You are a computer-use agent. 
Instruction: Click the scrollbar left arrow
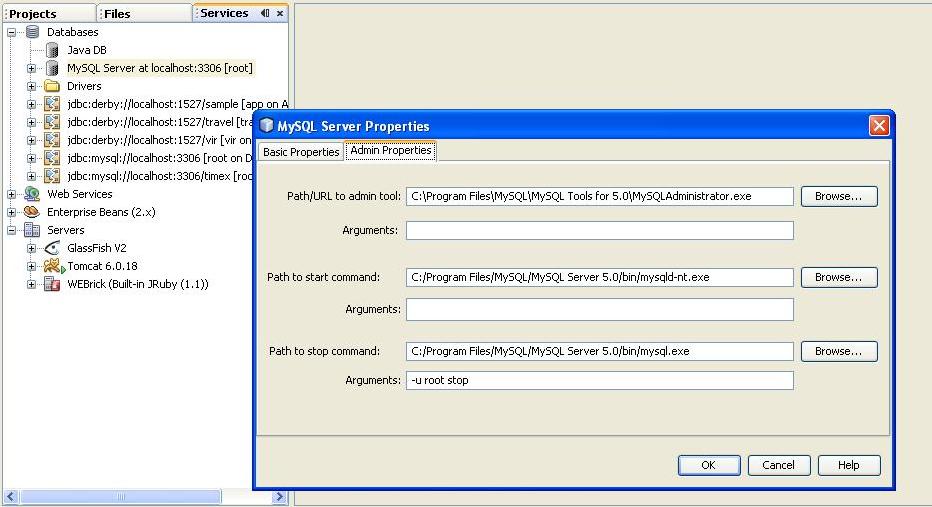[11, 496]
